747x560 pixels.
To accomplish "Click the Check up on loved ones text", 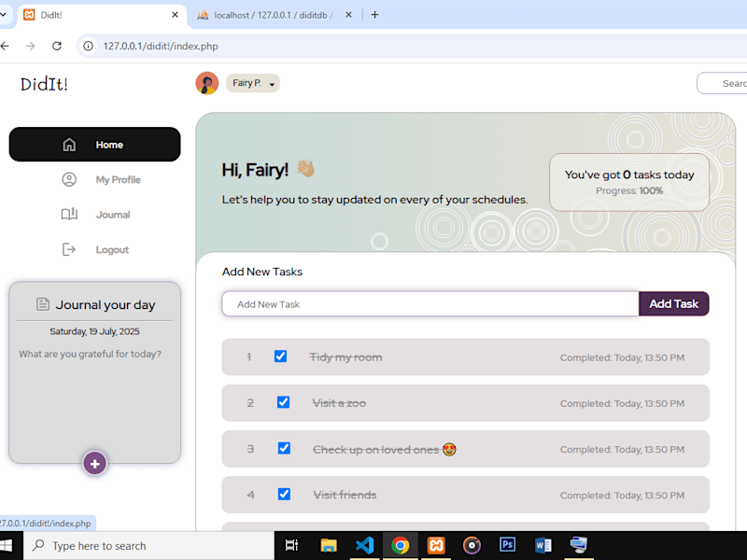I will (384, 450).
